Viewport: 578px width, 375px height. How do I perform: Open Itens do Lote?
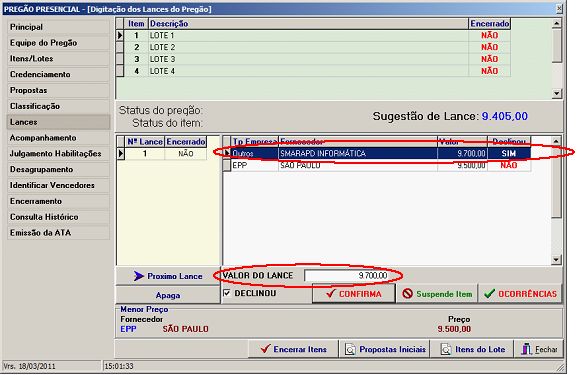(x=472, y=349)
